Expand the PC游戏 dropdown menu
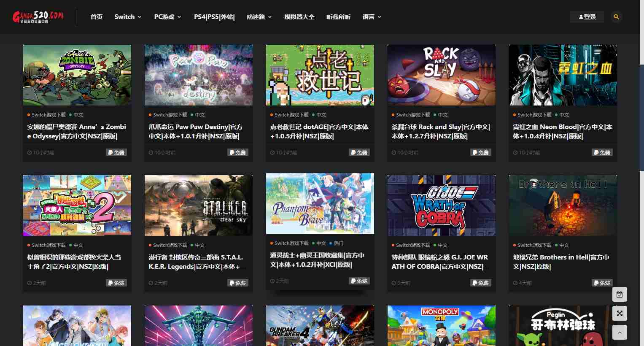Screen dimensions: 644x346 [167, 17]
